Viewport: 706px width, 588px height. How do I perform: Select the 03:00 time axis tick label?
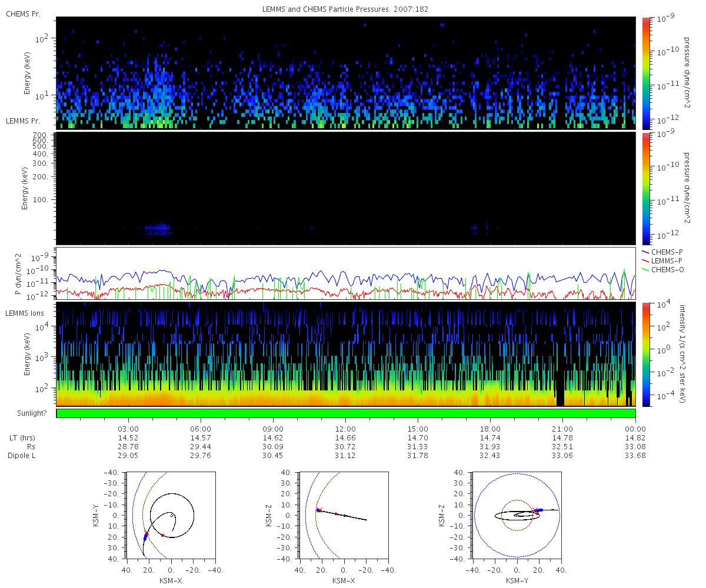[128, 429]
